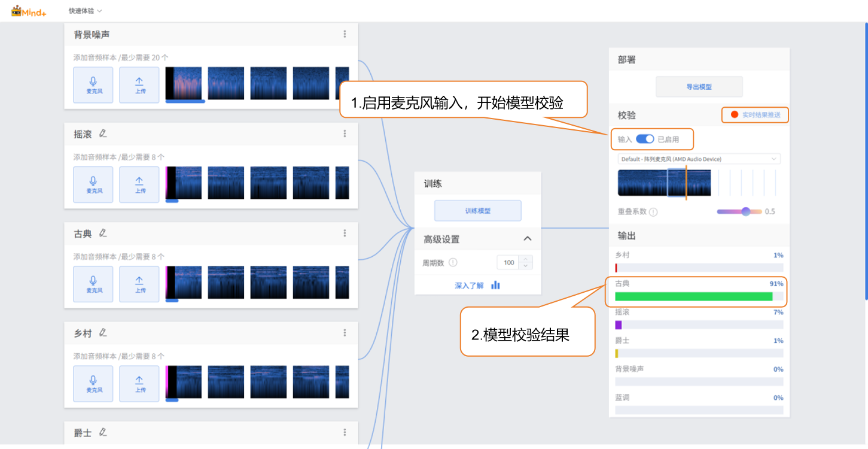This screenshot has width=868, height=449.
Task: Collapse the 高级设置 section
Action: (x=527, y=239)
